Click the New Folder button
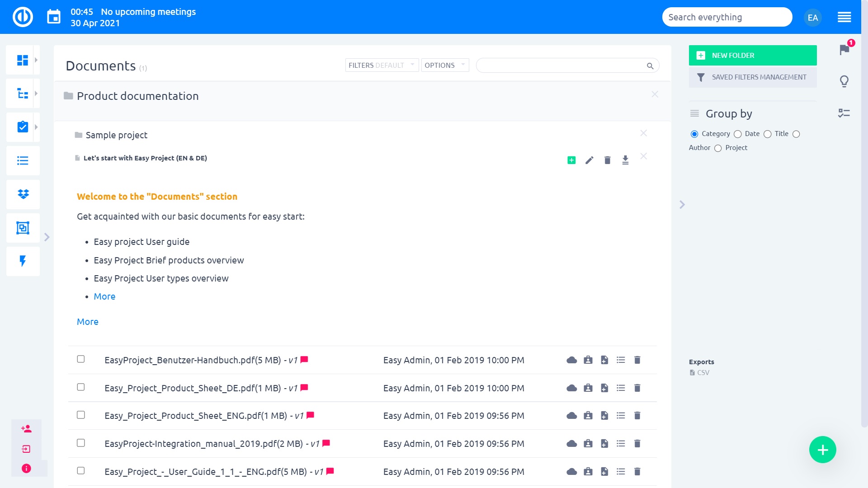868x488 pixels. click(x=753, y=55)
